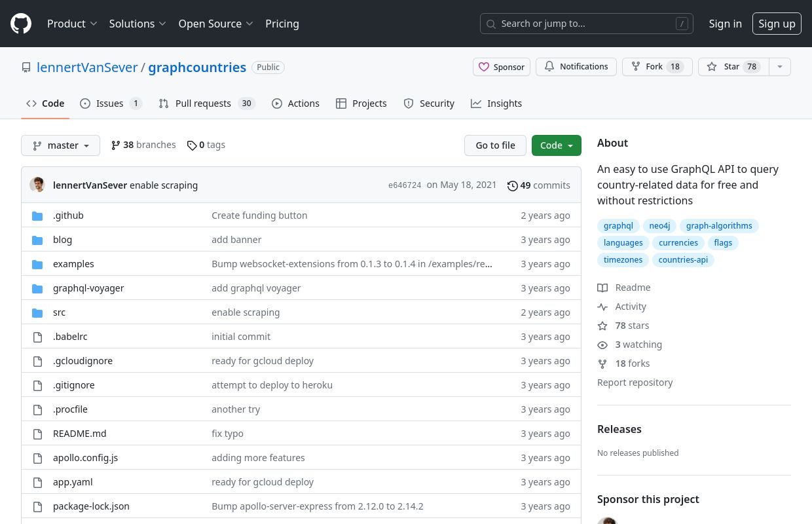812x524 pixels.
Task: Click the file icon for package-lock.json
Action: (37, 506)
